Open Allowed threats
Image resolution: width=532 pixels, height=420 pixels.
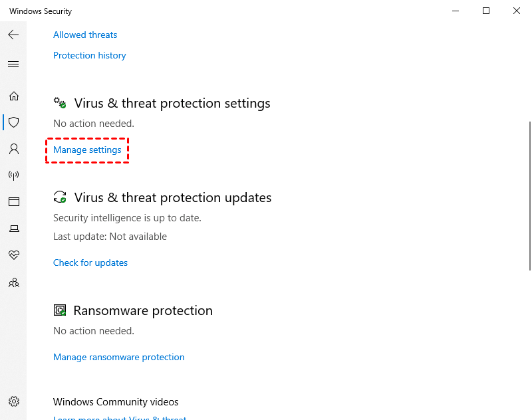click(x=85, y=35)
